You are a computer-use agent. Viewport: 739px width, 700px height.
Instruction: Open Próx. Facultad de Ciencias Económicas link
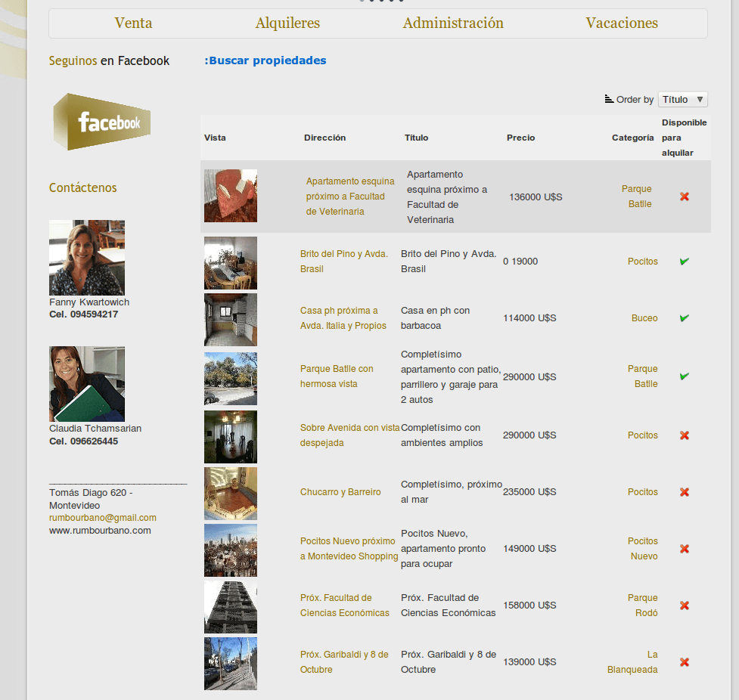point(344,606)
